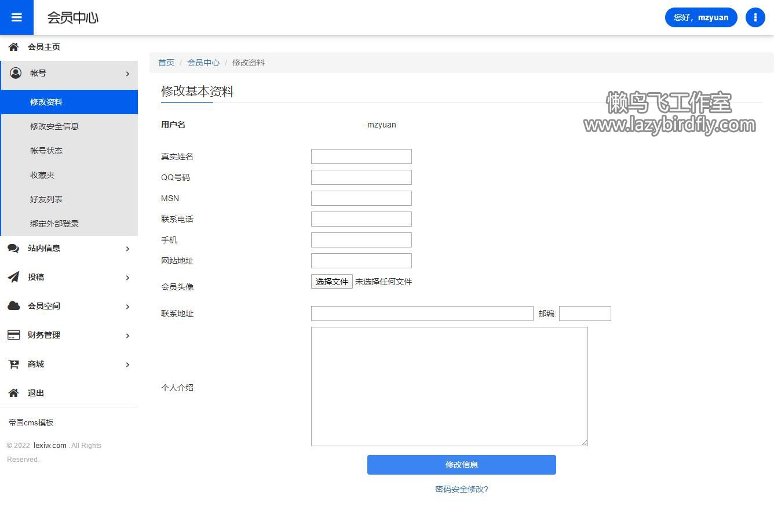Click the shopping cart icon for 商城
The height and width of the screenshot is (532, 774).
coord(13,364)
